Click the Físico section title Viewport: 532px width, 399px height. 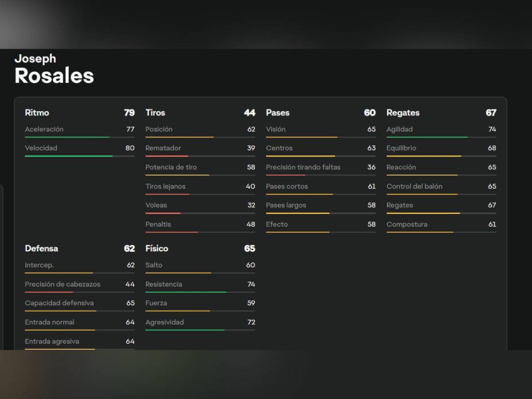click(x=156, y=248)
